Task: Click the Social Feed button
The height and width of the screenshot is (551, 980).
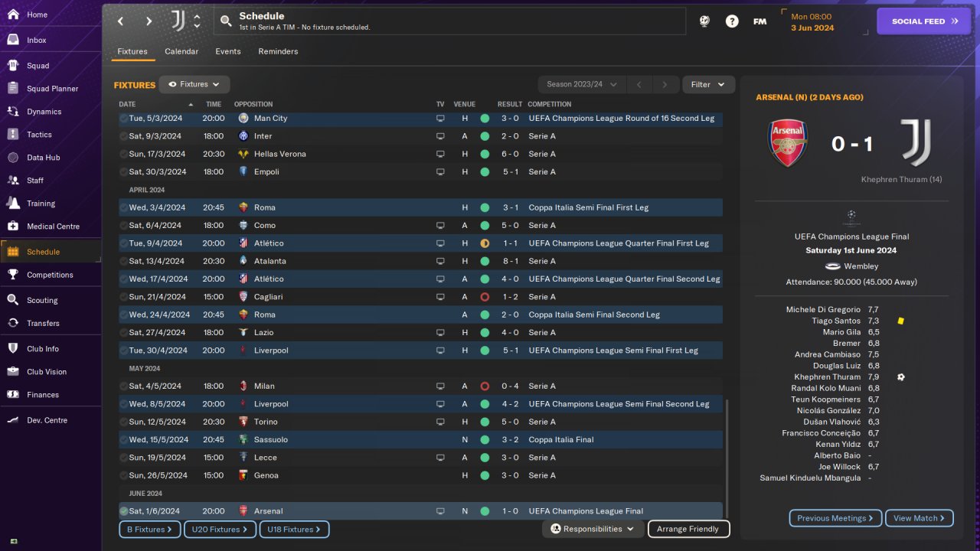Action: pos(925,21)
